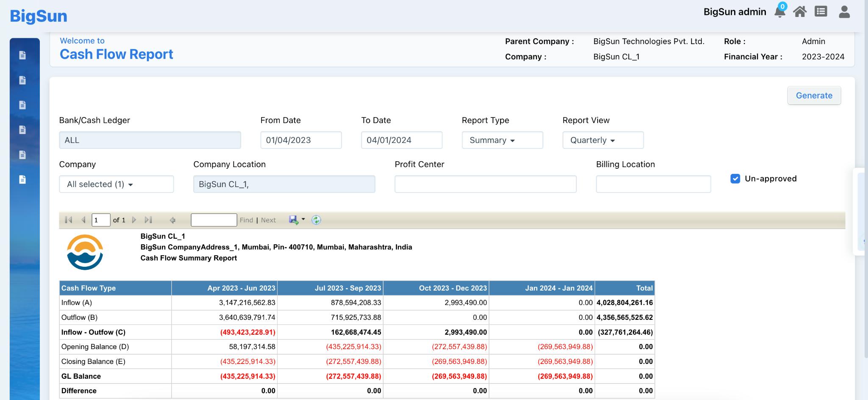
Task: Click the report export save icon
Action: coord(294,220)
